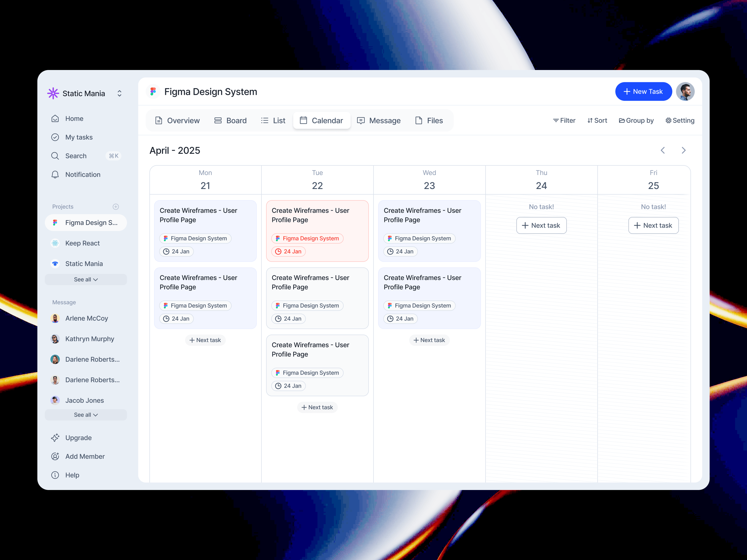Open Arlene McCoy message
The height and width of the screenshot is (560, 747).
tap(86, 318)
